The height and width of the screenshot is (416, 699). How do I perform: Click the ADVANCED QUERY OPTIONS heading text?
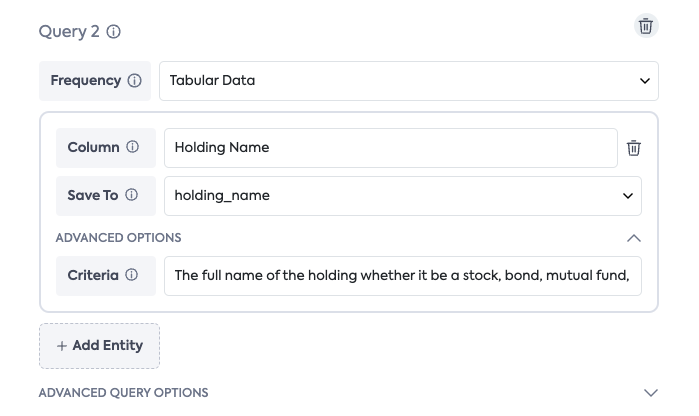point(123,393)
